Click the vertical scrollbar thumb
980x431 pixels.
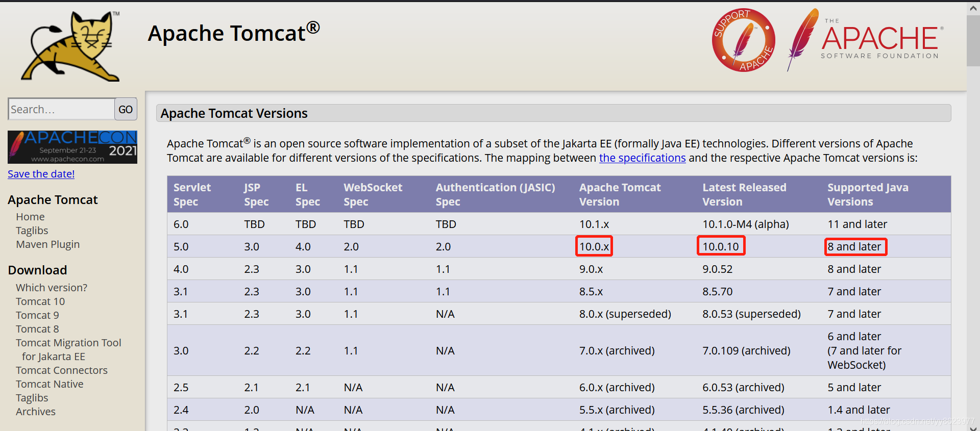[x=973, y=41]
